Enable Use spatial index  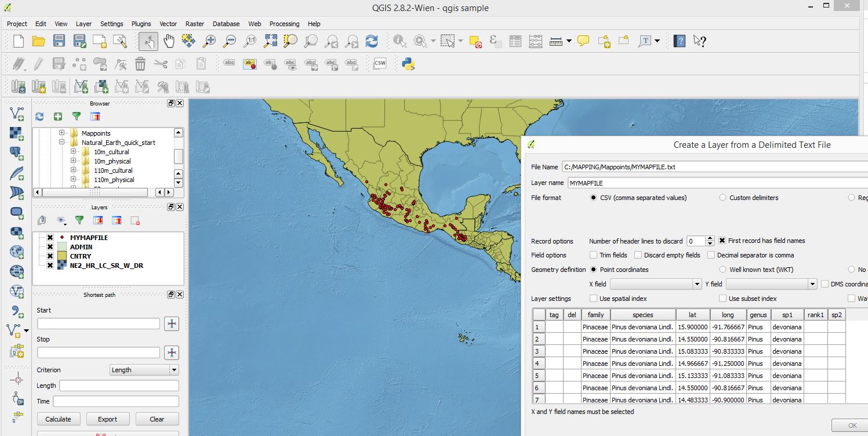593,299
